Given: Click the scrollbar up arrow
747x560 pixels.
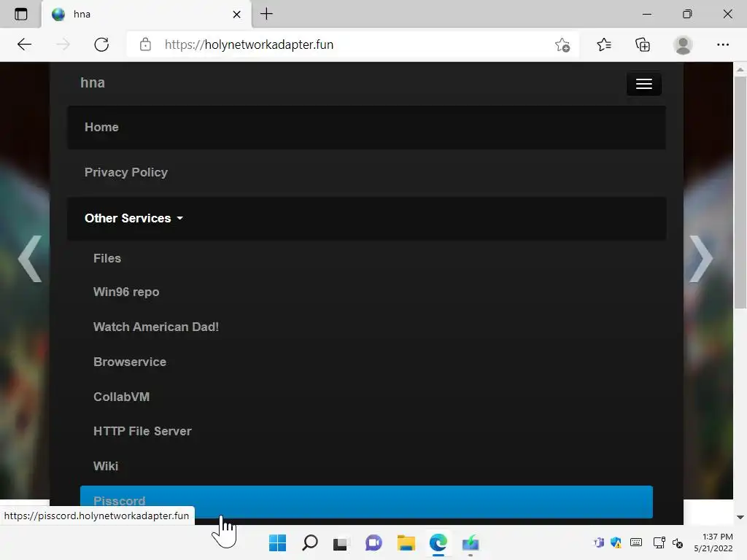Looking at the screenshot, I should (740, 69).
